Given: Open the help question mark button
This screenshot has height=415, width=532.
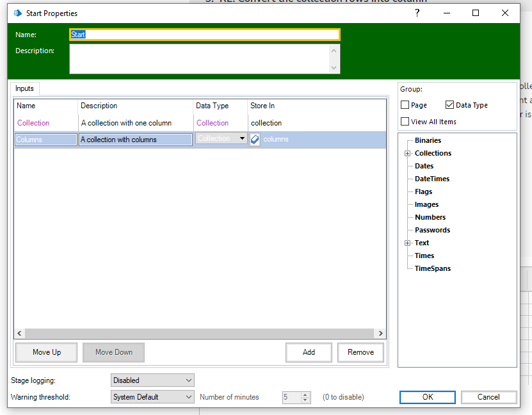Looking at the screenshot, I should coord(417,13).
